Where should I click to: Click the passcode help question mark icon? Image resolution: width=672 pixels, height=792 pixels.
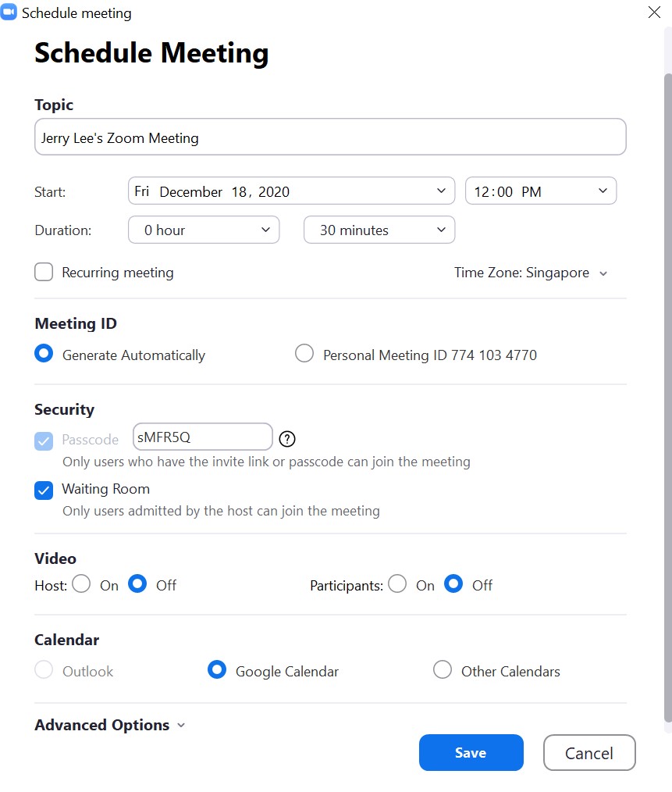(287, 438)
